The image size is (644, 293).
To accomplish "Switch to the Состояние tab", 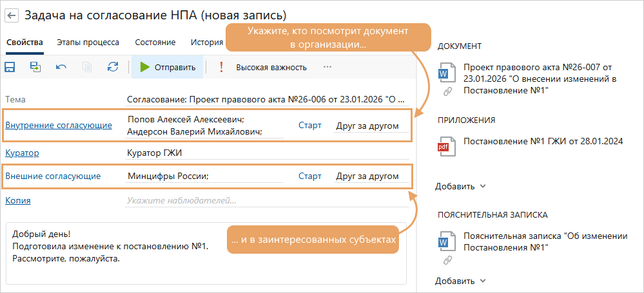I will (x=155, y=43).
